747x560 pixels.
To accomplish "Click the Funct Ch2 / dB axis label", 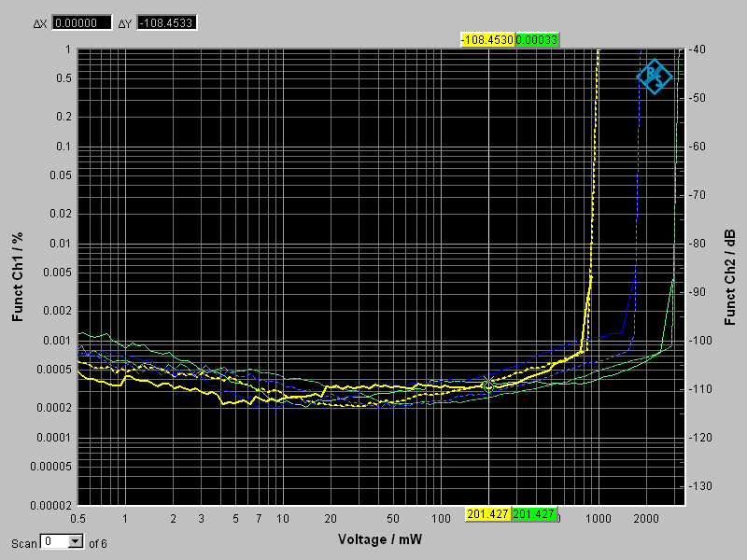I will tap(730, 277).
